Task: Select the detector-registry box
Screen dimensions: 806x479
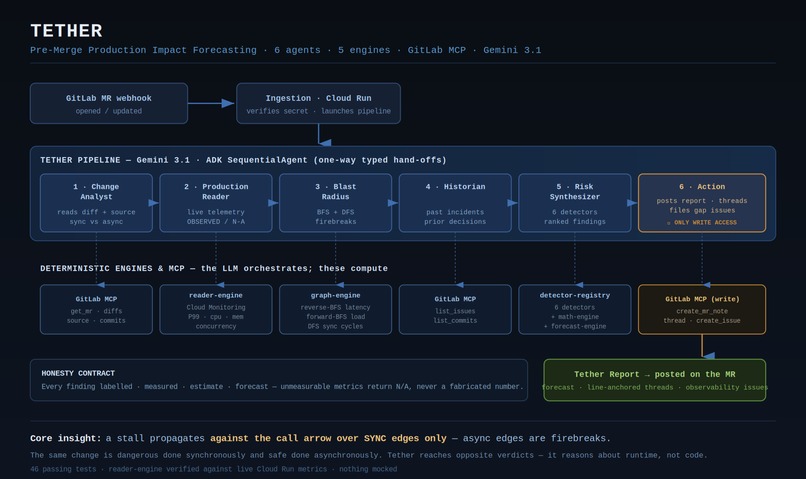Action: 575,309
